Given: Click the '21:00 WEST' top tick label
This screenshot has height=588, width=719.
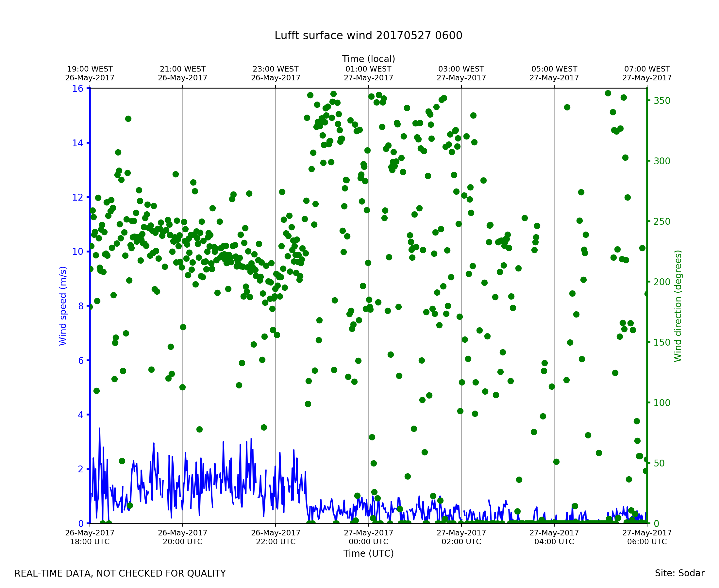Looking at the screenshot, I should click(x=183, y=69).
